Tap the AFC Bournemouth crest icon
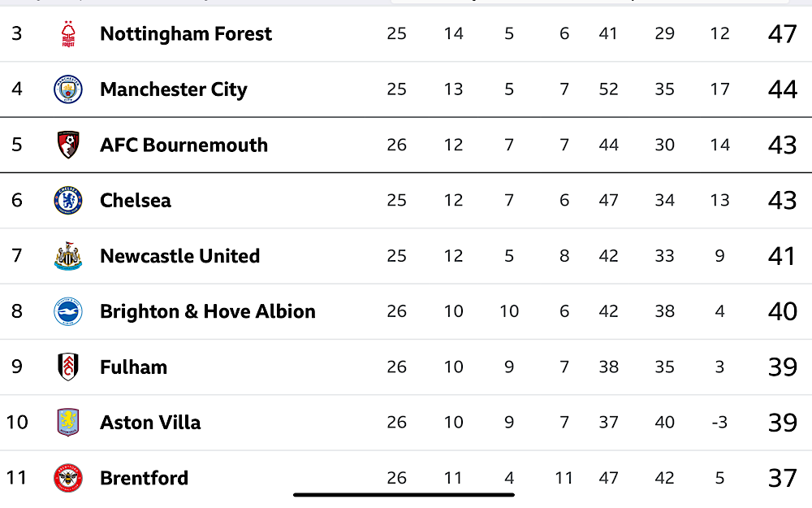Screen dimensions: 812x508 point(68,145)
